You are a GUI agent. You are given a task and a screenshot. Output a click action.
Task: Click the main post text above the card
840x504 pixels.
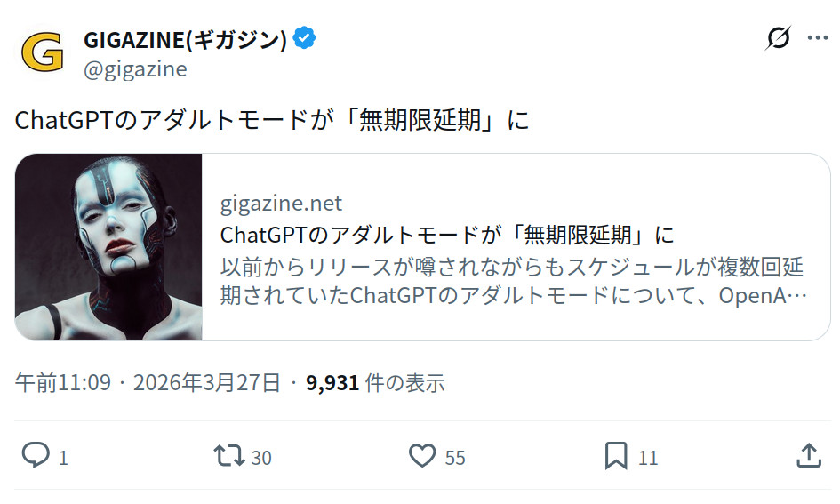click(272, 120)
